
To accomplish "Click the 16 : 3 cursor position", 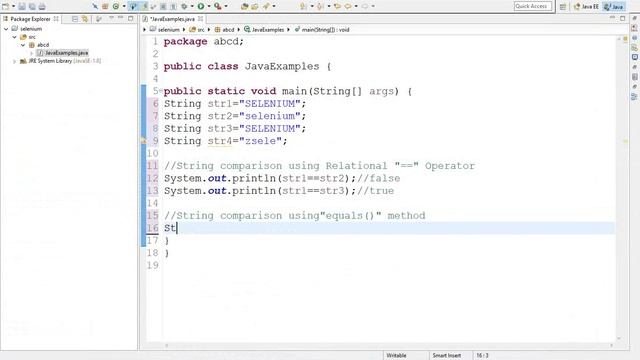I will (x=482, y=356).
